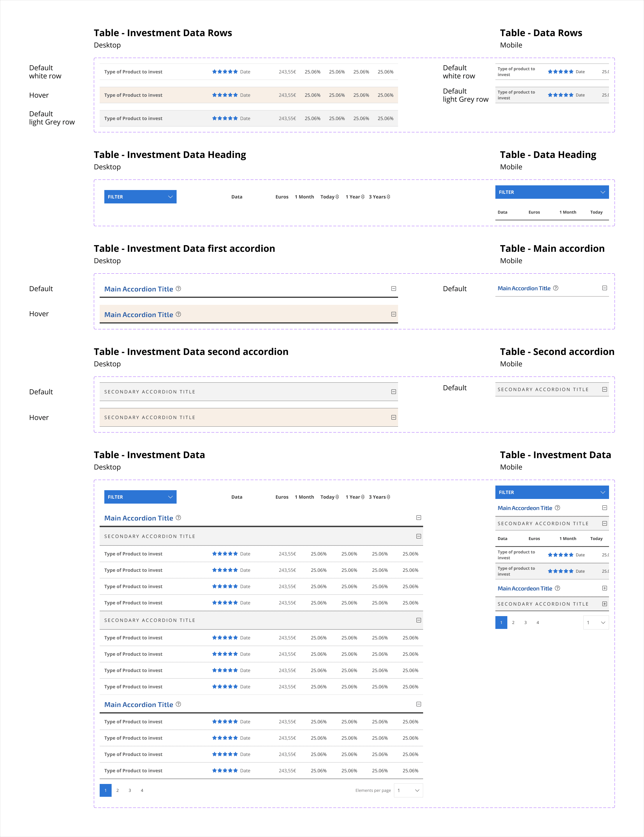The image size is (644, 837).
Task: Click help icon on first Main Accordeon Title in mobile table
Action: tap(557, 507)
